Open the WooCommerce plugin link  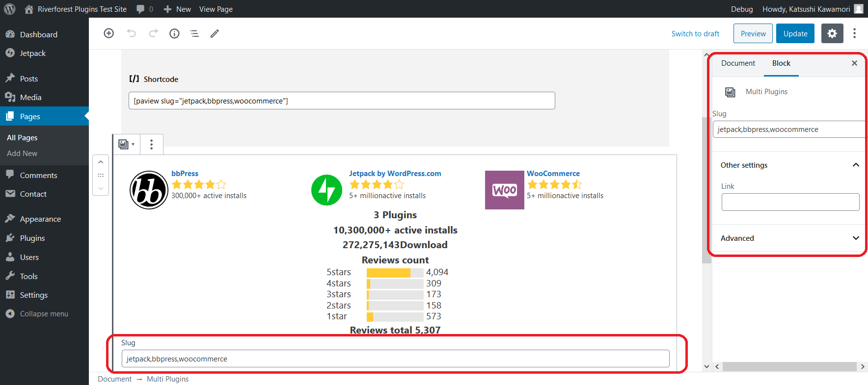(553, 174)
